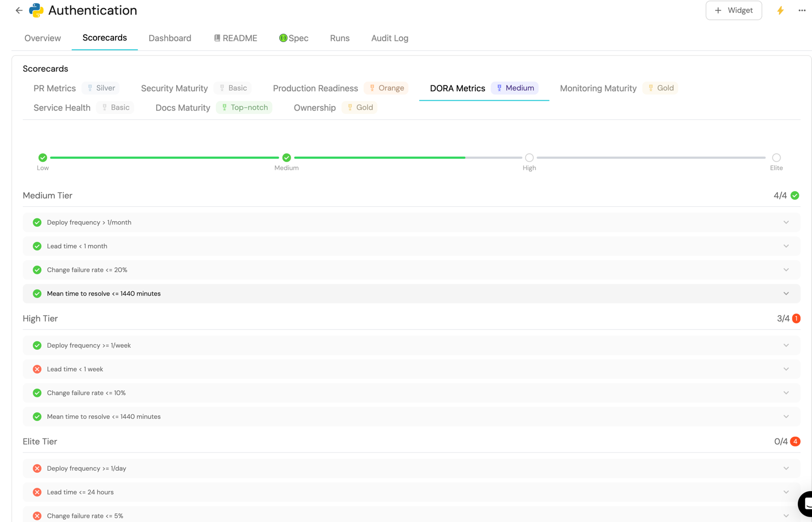Open the Dashboard tab
Viewport: 812px width, 522px height.
(170, 38)
